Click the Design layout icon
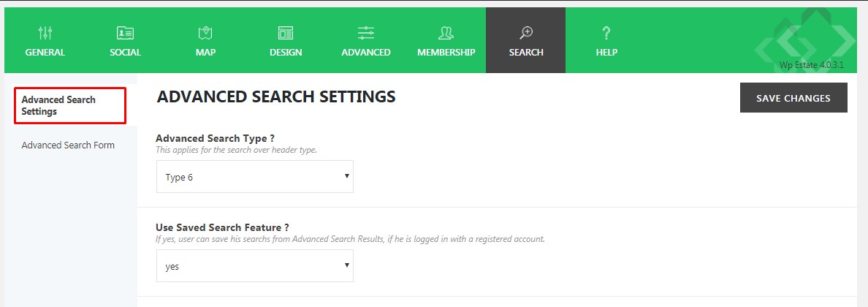The width and height of the screenshot is (868, 307). (286, 33)
